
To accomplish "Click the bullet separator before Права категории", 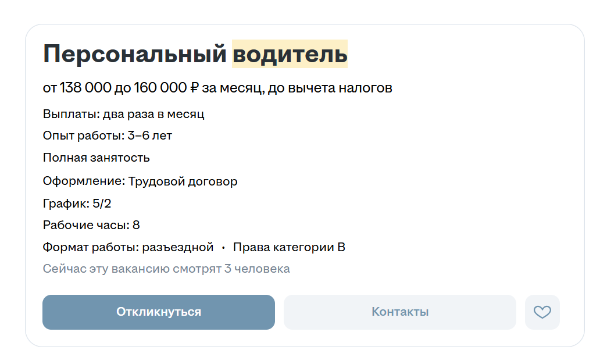I will pos(223,248).
